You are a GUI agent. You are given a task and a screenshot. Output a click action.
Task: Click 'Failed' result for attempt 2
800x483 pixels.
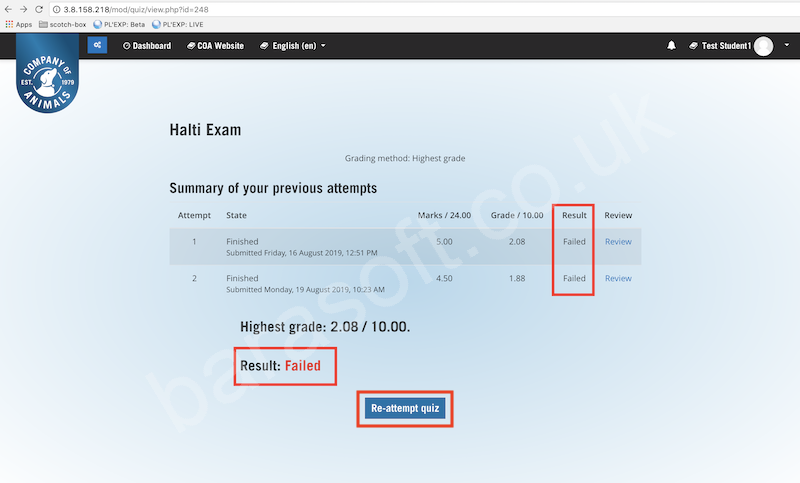pyautogui.click(x=574, y=278)
